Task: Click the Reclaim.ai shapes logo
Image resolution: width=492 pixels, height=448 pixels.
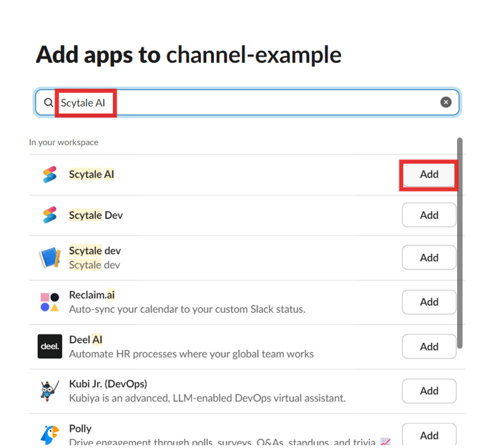Action: (50, 302)
